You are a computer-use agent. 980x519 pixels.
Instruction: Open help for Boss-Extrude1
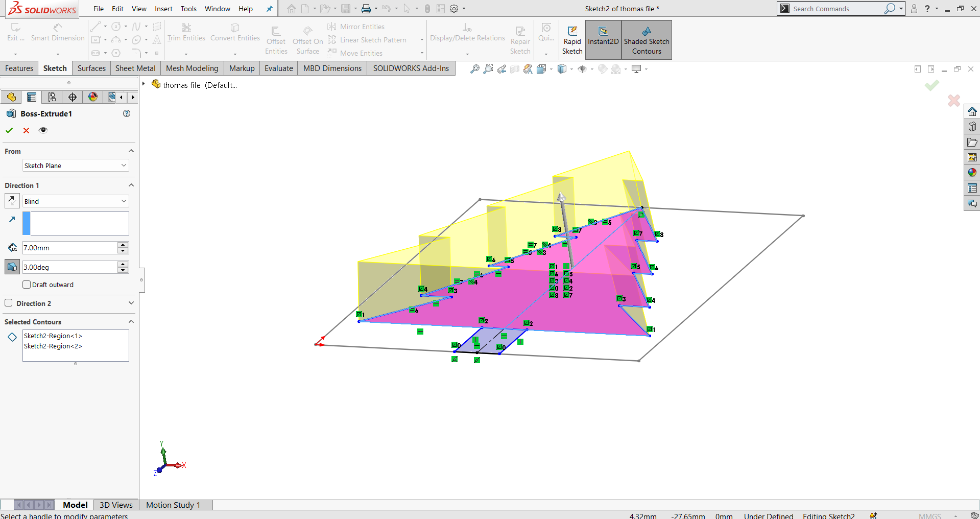(x=127, y=113)
